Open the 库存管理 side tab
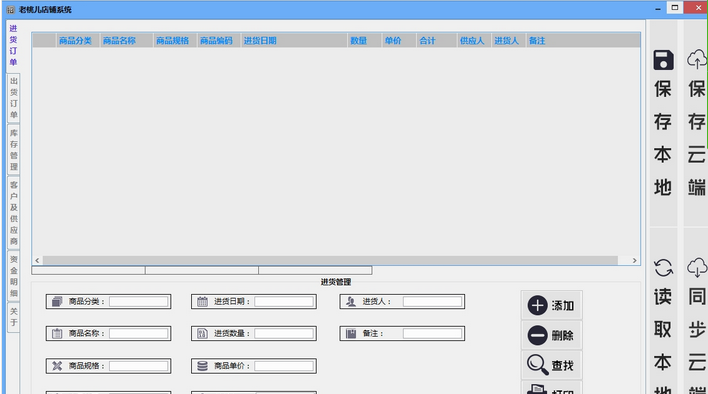 click(x=14, y=150)
